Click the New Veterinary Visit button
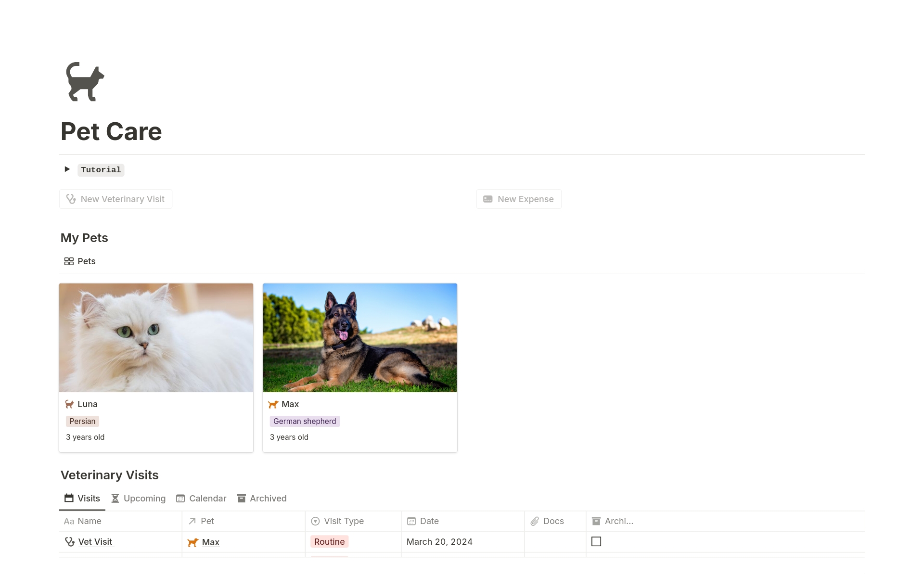Image resolution: width=924 pixels, height=577 pixels. pyautogui.click(x=115, y=199)
